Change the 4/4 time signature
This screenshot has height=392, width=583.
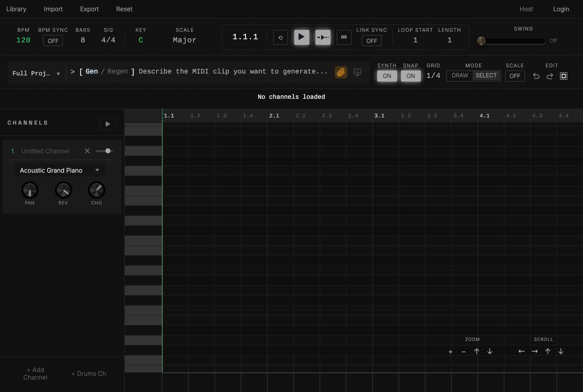[108, 40]
